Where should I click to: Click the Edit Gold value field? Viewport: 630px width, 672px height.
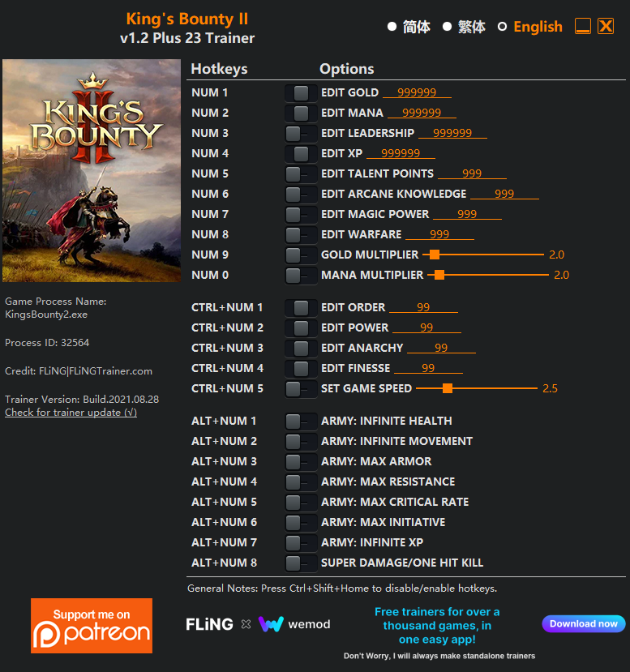417,92
